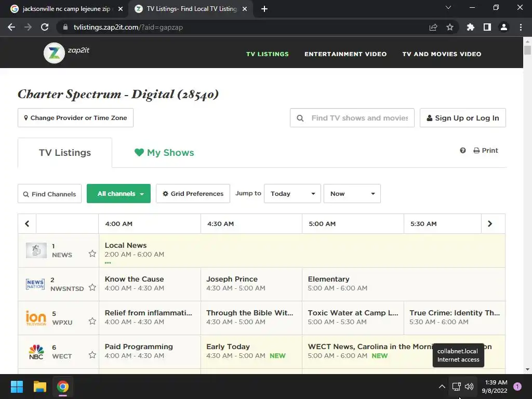Open the clock showing 1:39 AM
This screenshot has width=532, height=399.
tap(495, 387)
